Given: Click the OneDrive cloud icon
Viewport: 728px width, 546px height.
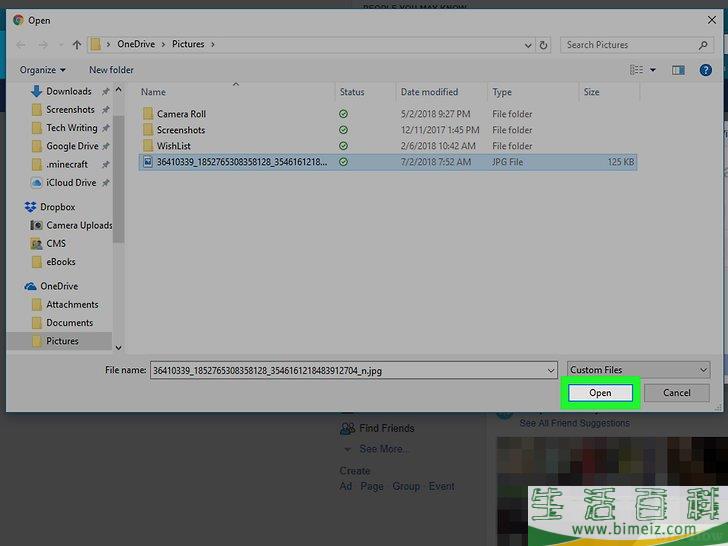Looking at the screenshot, I should click(x=31, y=286).
